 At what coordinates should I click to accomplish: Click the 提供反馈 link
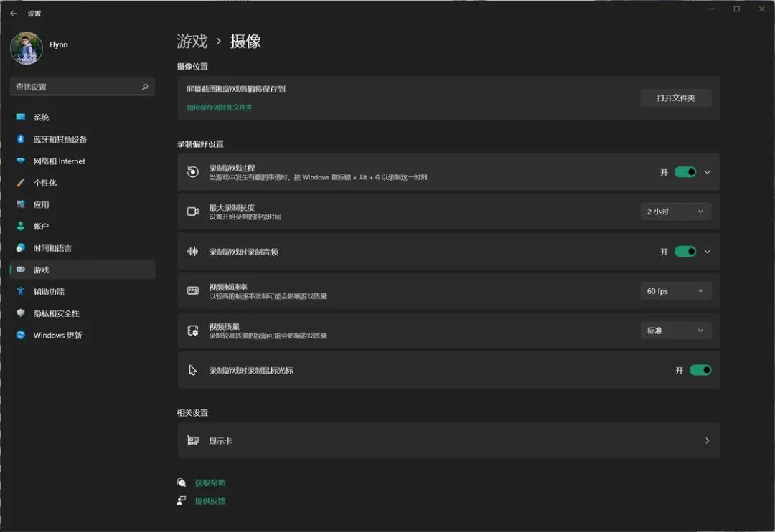(x=210, y=501)
